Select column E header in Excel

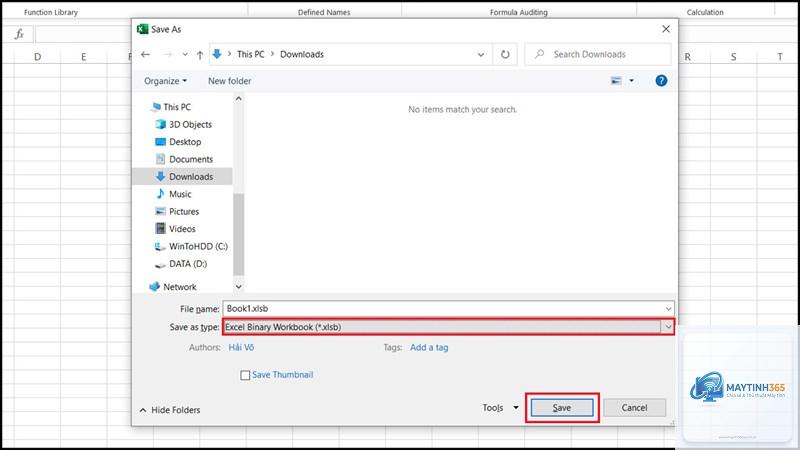(x=84, y=57)
